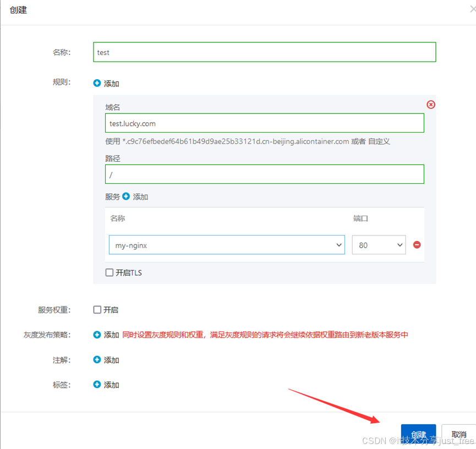Click the plus icon for 注解
Screen dimensions: 476x449
pyautogui.click(x=97, y=360)
